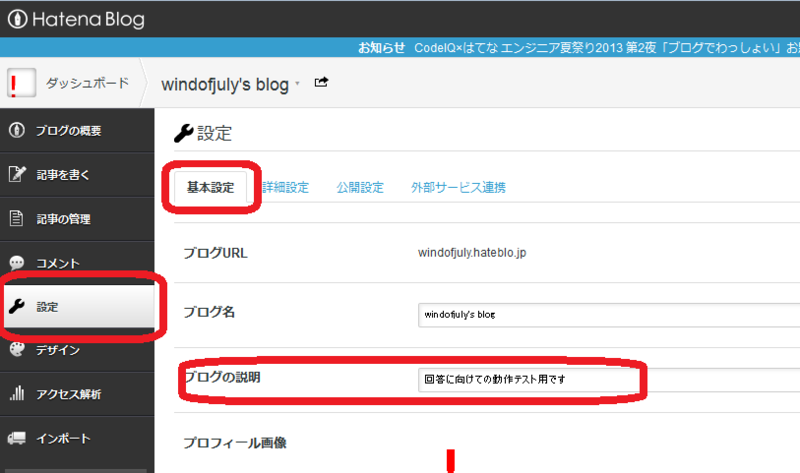This screenshot has width=800, height=473.
Task: Go to ダッシュボード
Action: tap(87, 83)
